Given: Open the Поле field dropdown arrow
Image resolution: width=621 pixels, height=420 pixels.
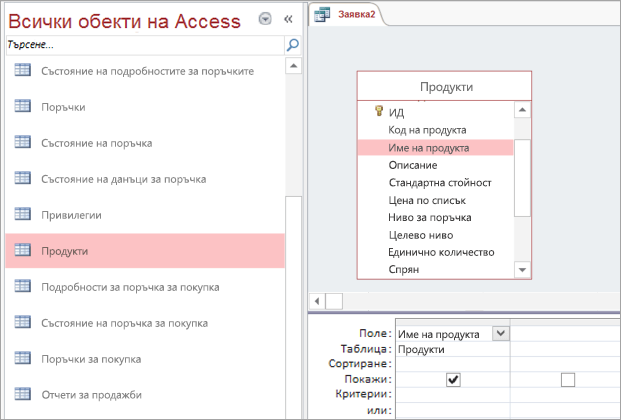Looking at the screenshot, I should click(x=501, y=333).
